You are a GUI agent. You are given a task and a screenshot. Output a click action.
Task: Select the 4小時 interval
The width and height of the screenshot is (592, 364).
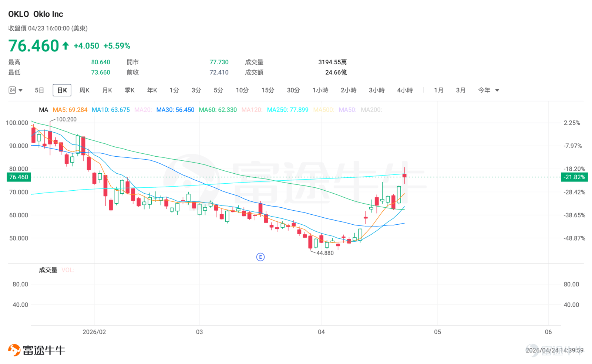tap(405, 90)
